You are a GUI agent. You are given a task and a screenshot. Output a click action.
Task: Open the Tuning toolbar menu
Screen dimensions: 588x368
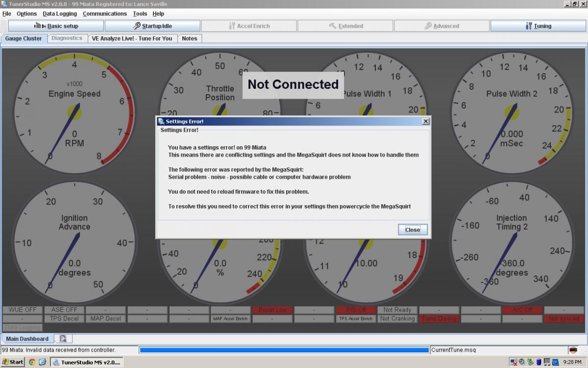[x=538, y=26]
